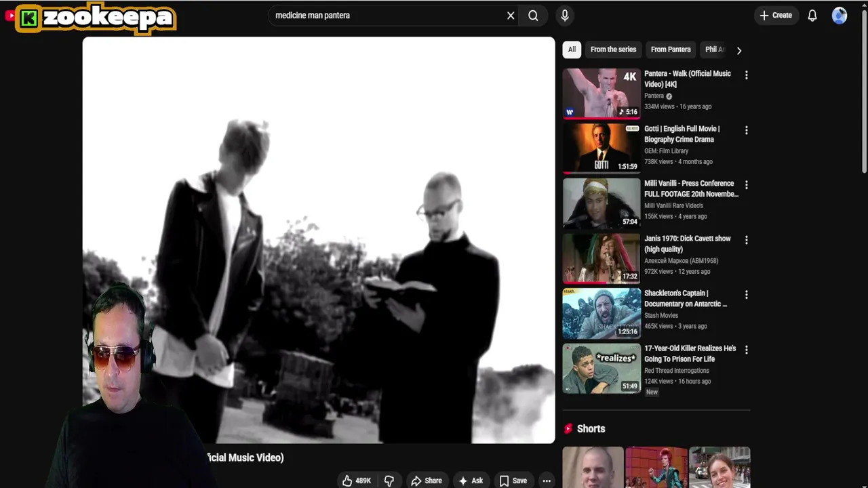Show more filter chips with the right arrow
This screenshot has width=868, height=488.
coord(739,50)
